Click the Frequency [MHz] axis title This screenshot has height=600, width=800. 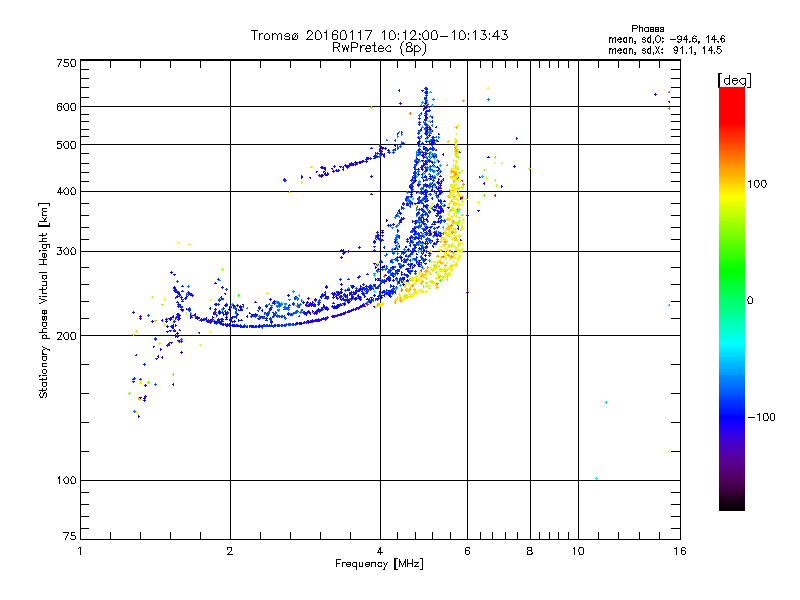click(379, 564)
